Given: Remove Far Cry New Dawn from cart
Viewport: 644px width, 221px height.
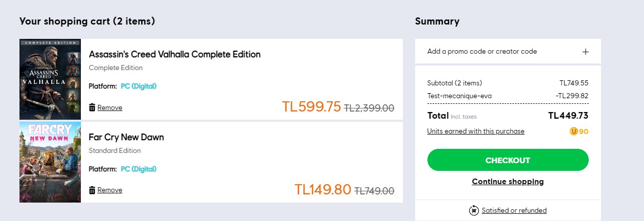Looking at the screenshot, I should (110, 190).
